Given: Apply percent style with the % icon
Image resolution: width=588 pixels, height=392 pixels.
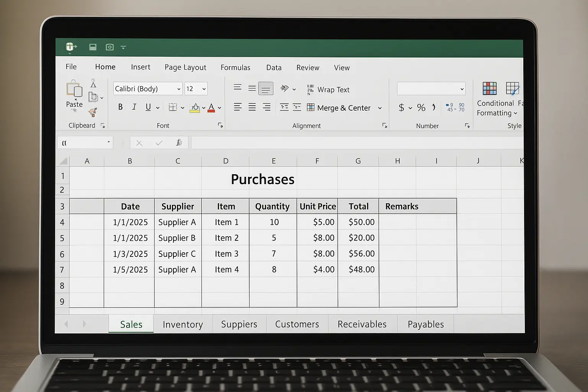Looking at the screenshot, I should pyautogui.click(x=421, y=108).
